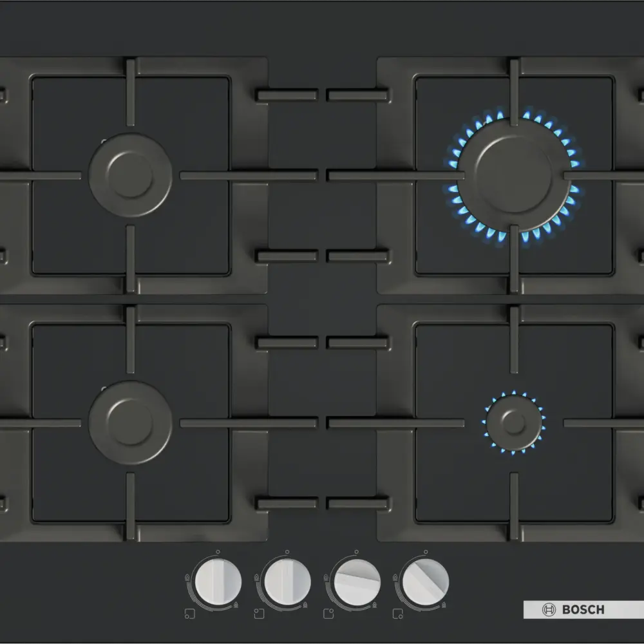Click the unlit bottom-left burner cap
This screenshot has width=644, height=644.
point(130,422)
